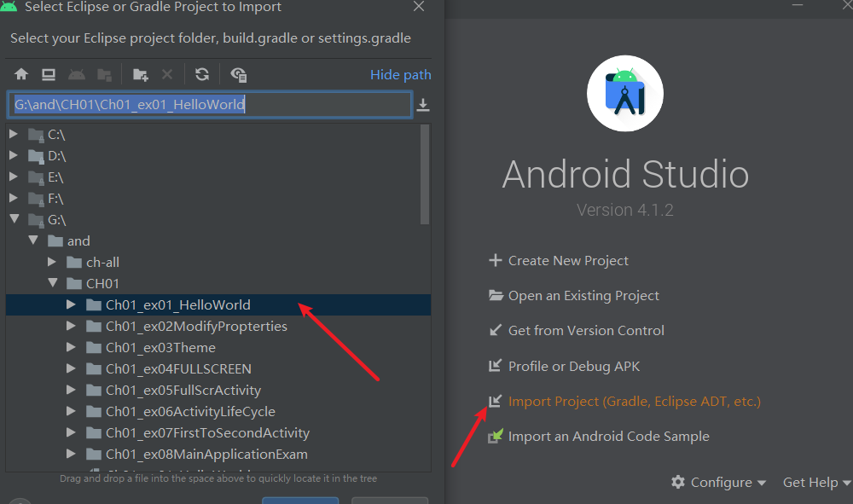Click the file tree vertical scrollbar
Viewport: 853px width, 504px height.
pos(425,174)
